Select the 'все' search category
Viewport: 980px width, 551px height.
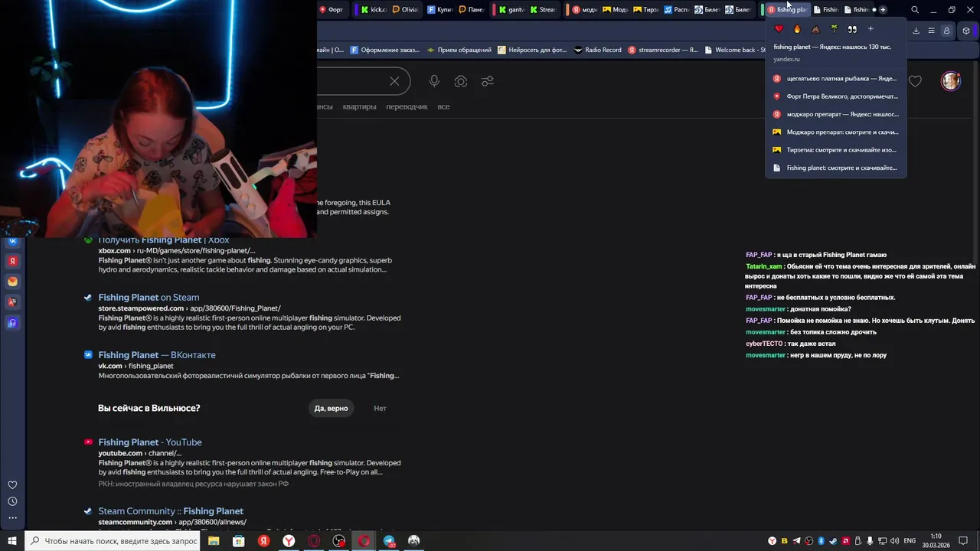443,106
